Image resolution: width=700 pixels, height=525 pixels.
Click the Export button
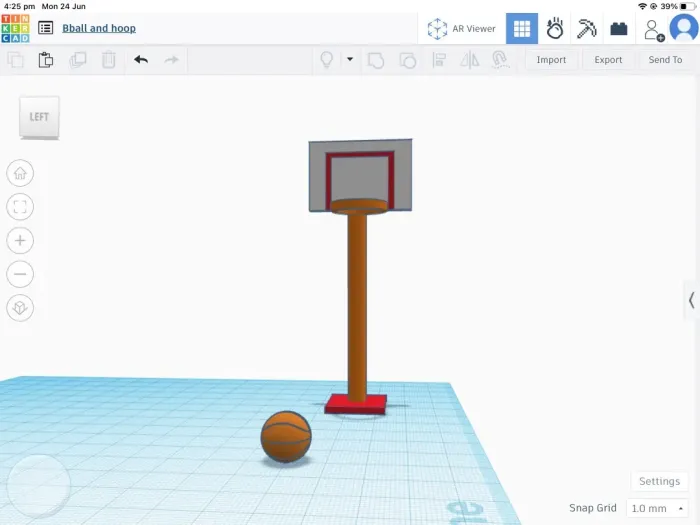[x=608, y=60]
